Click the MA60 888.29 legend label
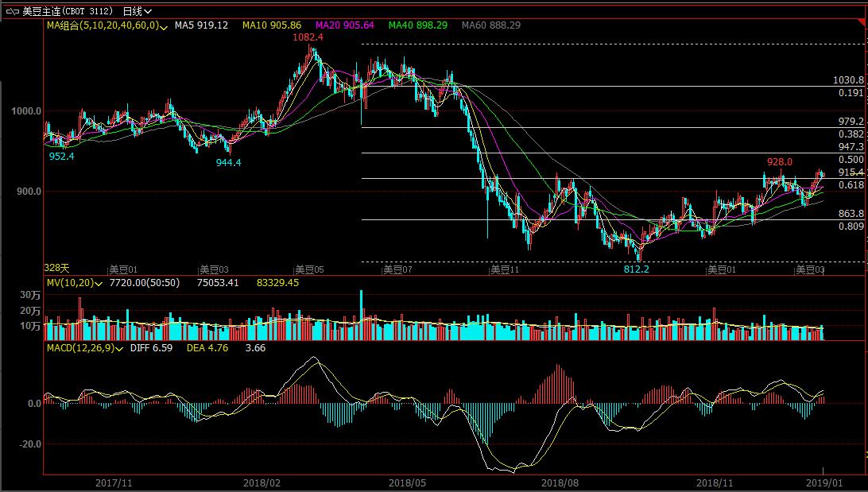The image size is (868, 492). [490, 25]
